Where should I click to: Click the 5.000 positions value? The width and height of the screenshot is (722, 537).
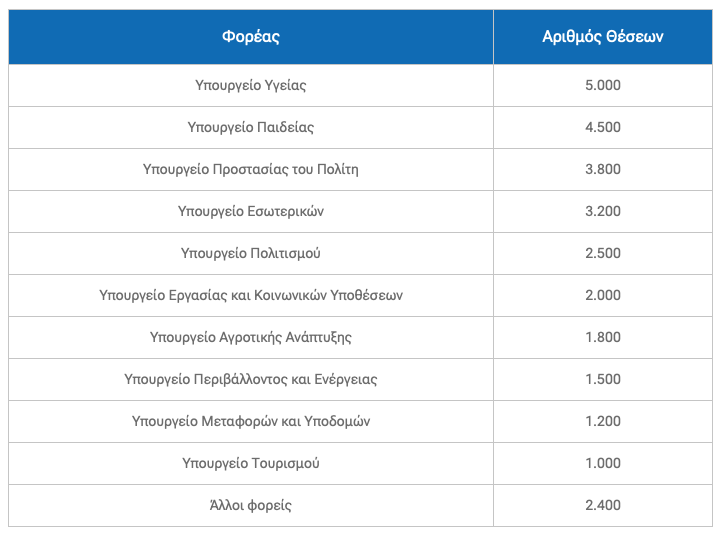[602, 85]
